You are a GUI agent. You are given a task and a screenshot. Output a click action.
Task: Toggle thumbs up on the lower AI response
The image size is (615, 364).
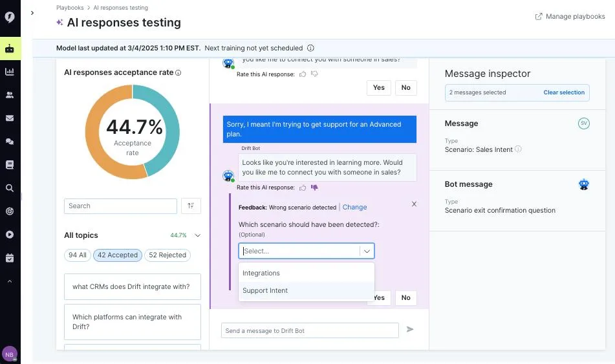pyautogui.click(x=303, y=188)
